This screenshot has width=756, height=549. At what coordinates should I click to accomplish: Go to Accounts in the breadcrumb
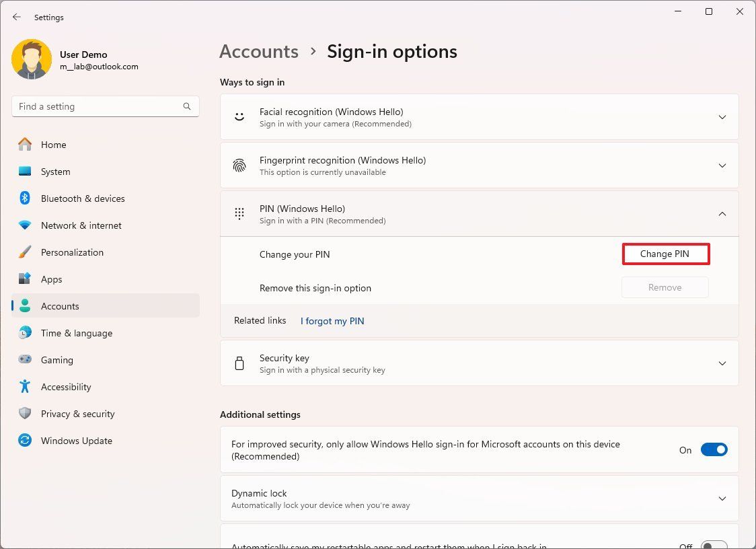pos(258,51)
